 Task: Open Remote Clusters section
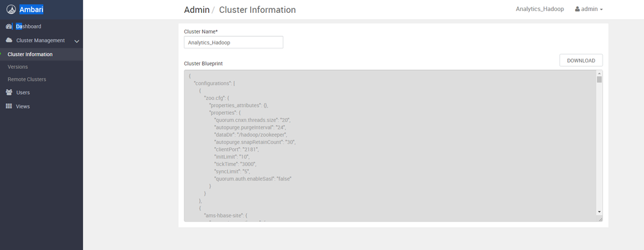[x=26, y=79]
